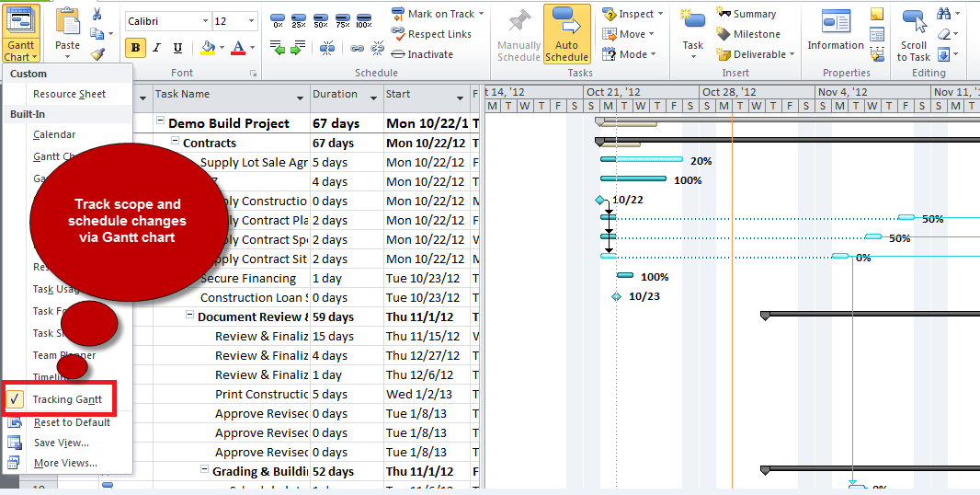Click the 10/22 milestone diamond
980x495 pixels.
pos(600,201)
